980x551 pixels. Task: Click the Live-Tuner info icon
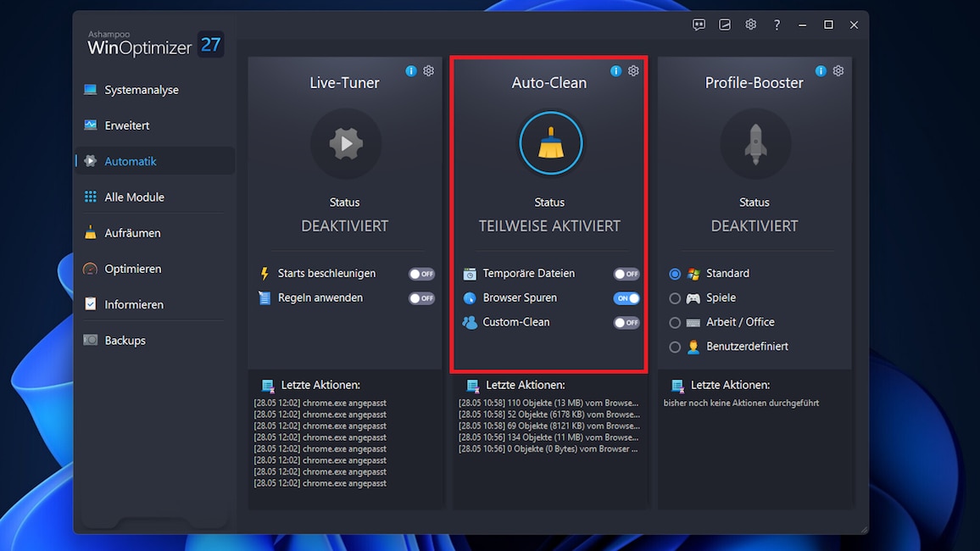point(410,70)
